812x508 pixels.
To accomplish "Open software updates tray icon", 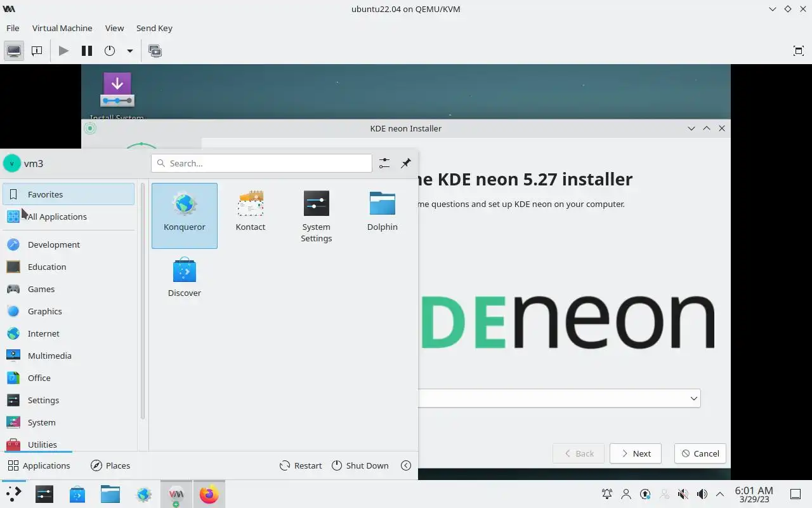I will click(x=645, y=494).
